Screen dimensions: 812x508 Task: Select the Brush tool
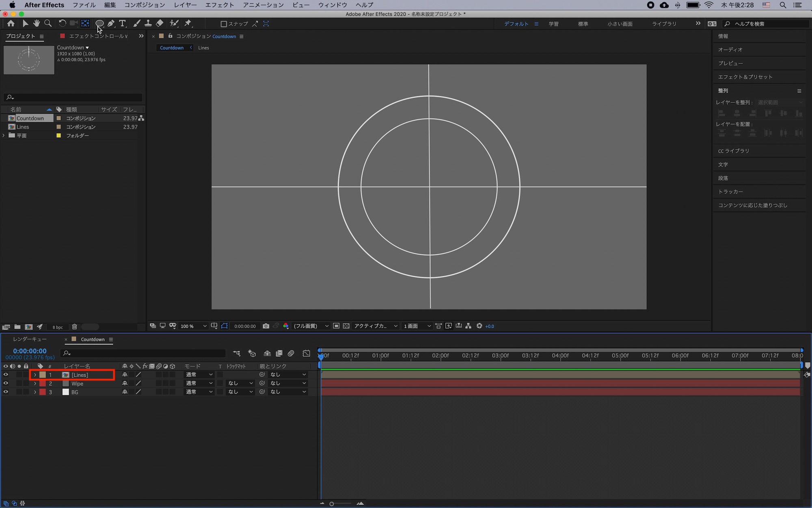coord(137,24)
